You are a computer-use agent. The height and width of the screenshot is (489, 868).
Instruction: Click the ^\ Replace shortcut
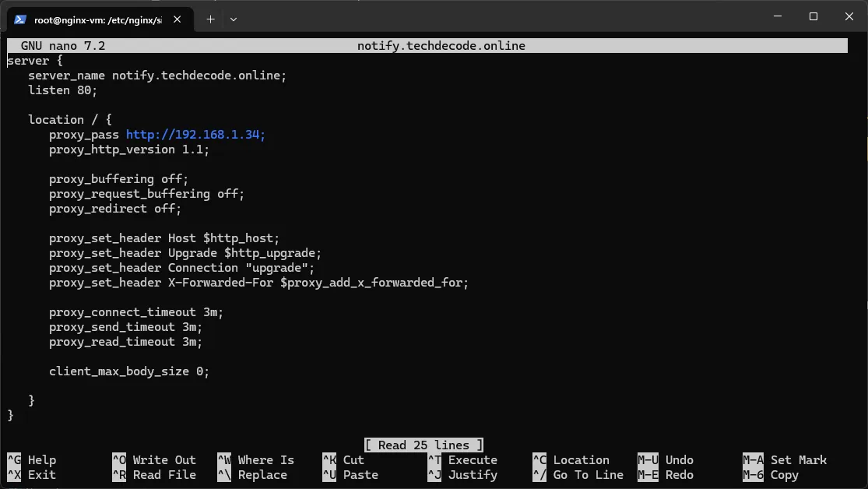252,475
